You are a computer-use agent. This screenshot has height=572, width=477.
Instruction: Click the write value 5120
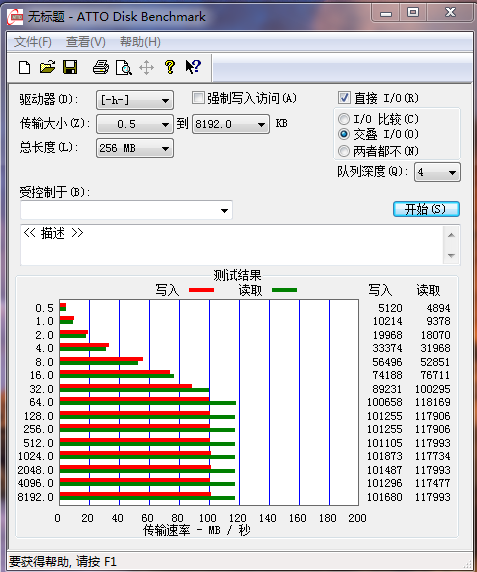(x=390, y=308)
